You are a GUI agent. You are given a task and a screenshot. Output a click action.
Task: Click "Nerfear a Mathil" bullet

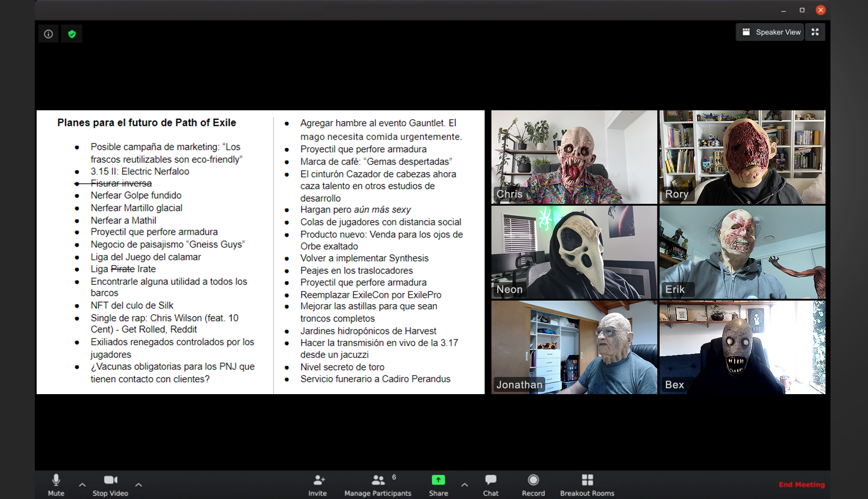(x=123, y=221)
